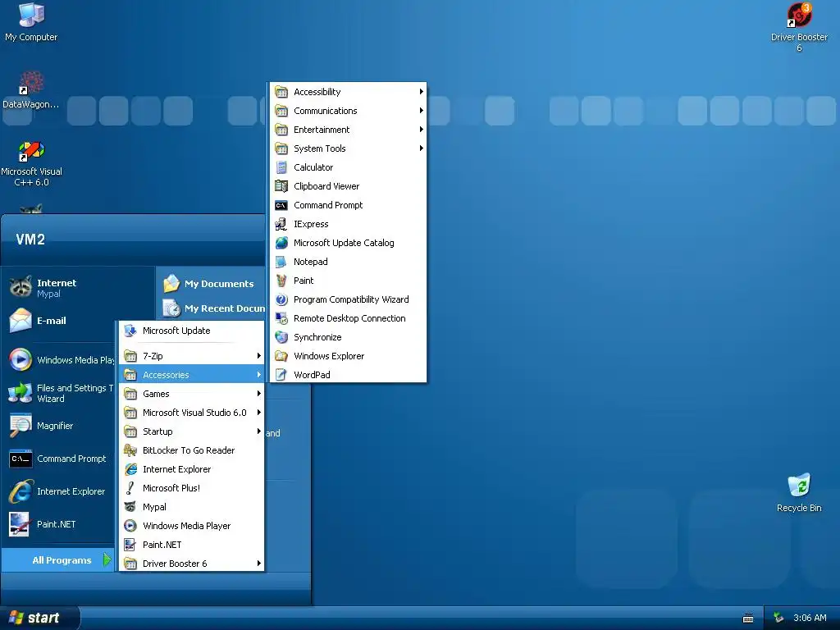Expand Driver Booster 6 submenu arrow
840x630 pixels.
tap(258, 563)
